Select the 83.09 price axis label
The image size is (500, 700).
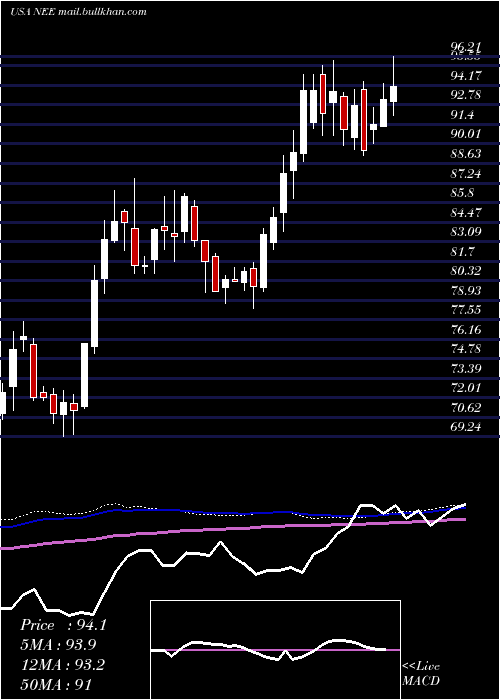(466, 232)
